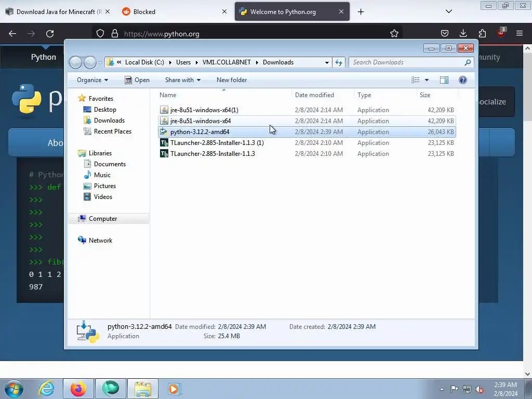The height and width of the screenshot is (399, 532).
Task: Click New folder button
Action: tap(232, 80)
